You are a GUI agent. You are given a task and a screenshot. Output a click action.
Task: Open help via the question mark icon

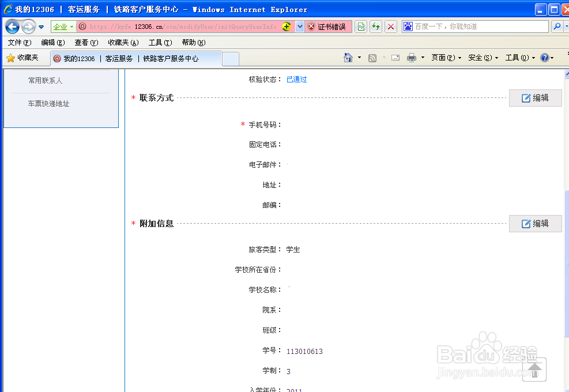pyautogui.click(x=545, y=58)
